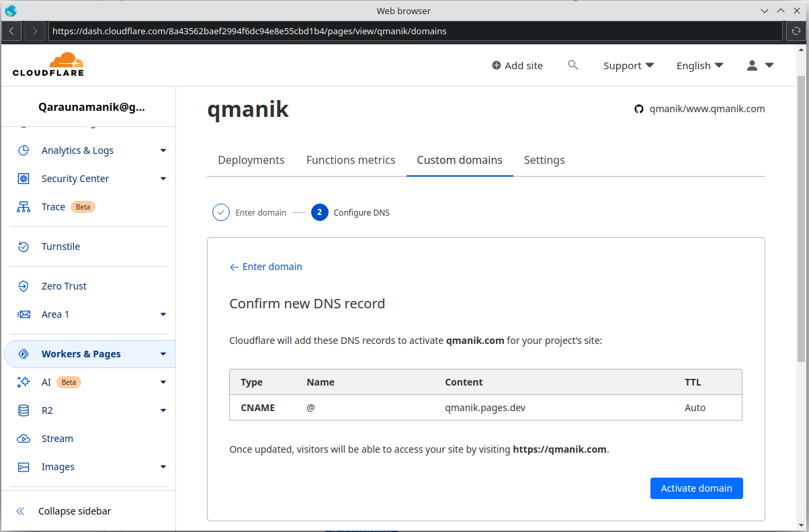Open the Support dropdown menu
Image resolution: width=809 pixels, height=532 pixels.
tap(628, 65)
